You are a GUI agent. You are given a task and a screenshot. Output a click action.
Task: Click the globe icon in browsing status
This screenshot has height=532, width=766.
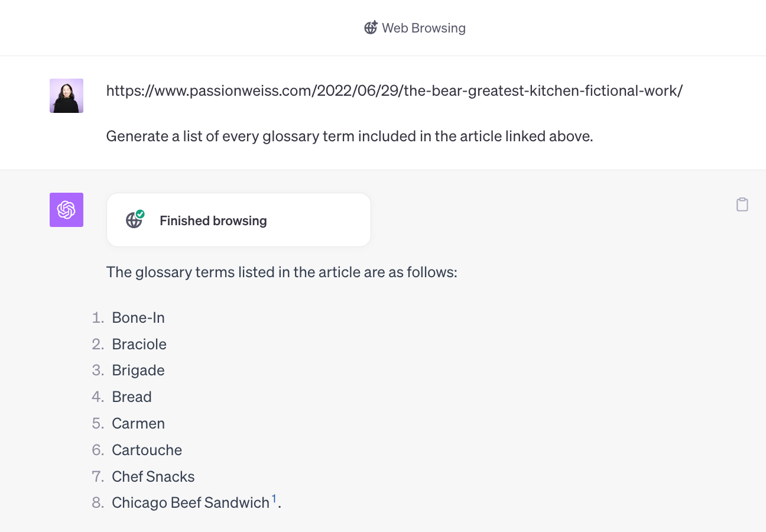134,221
